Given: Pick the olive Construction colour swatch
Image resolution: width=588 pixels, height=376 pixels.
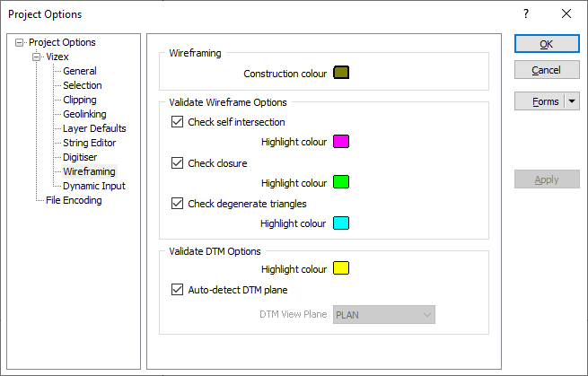Looking at the screenshot, I should (341, 73).
